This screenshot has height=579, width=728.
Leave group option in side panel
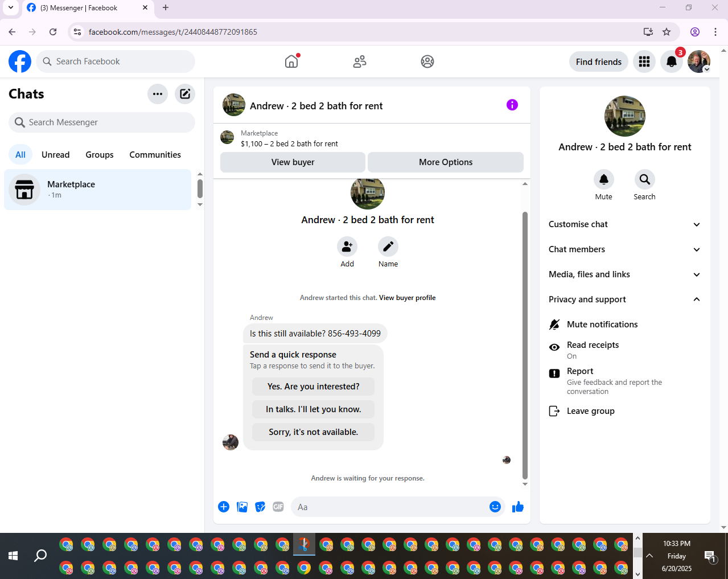[624, 411]
